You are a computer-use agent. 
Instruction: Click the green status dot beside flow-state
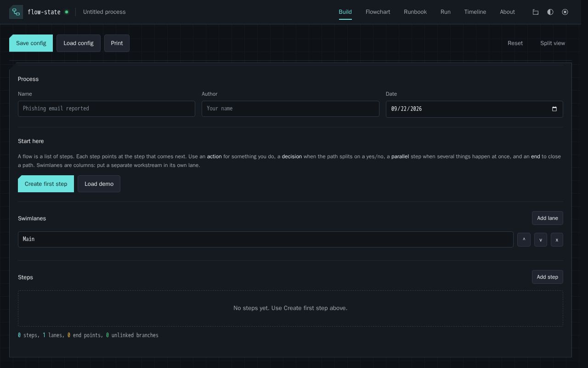click(67, 12)
